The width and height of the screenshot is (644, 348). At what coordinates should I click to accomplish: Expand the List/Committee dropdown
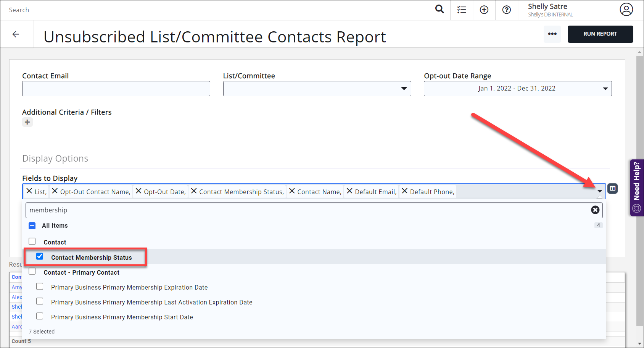point(404,89)
